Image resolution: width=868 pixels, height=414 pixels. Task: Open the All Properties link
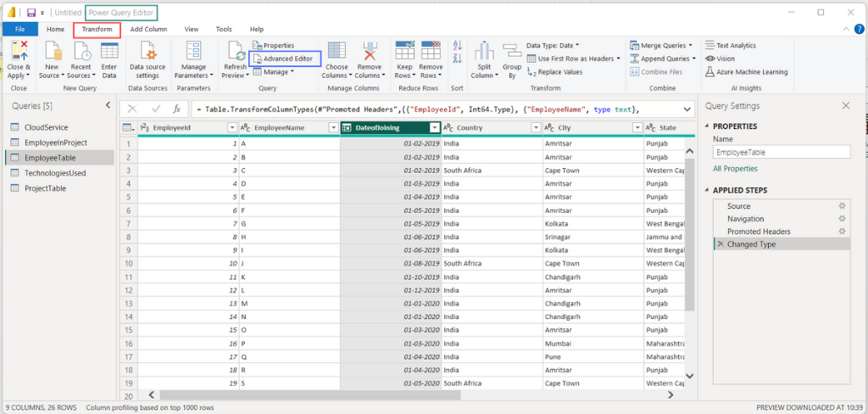735,169
